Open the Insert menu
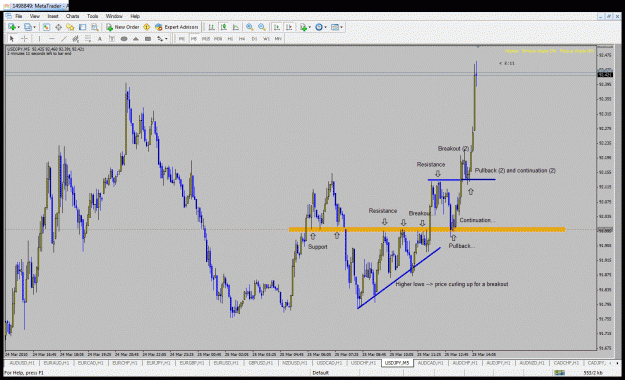Screen dimensions: 625x380 click(53, 16)
